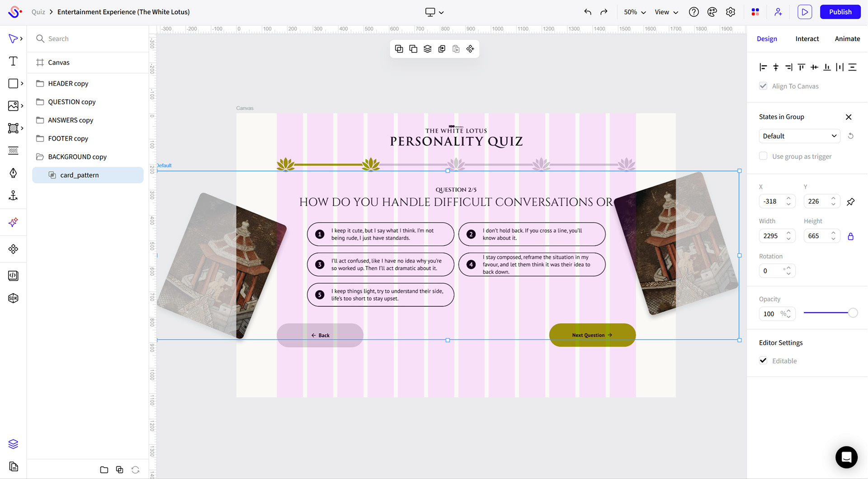The width and height of the screenshot is (868, 479).
Task: Expand the pointer tool options arrow
Action: coord(22,39)
